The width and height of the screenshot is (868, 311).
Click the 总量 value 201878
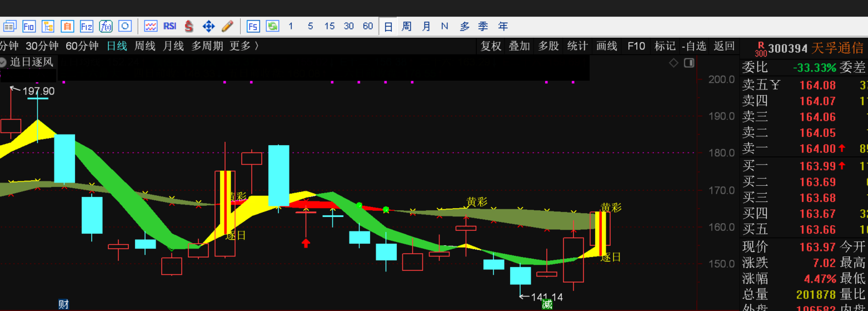pos(816,294)
